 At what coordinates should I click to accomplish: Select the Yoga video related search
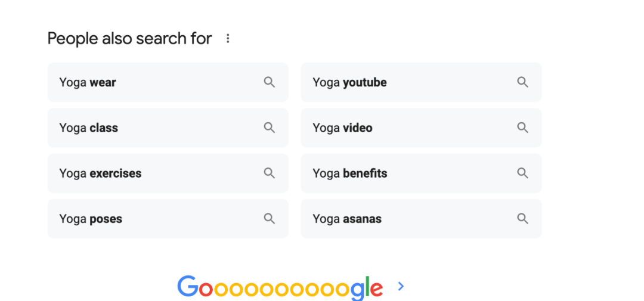pyautogui.click(x=342, y=128)
